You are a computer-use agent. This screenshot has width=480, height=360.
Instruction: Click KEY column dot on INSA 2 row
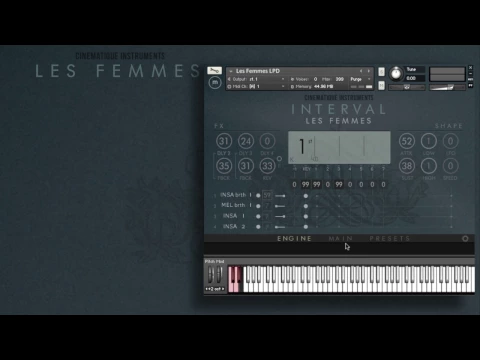pos(306,227)
